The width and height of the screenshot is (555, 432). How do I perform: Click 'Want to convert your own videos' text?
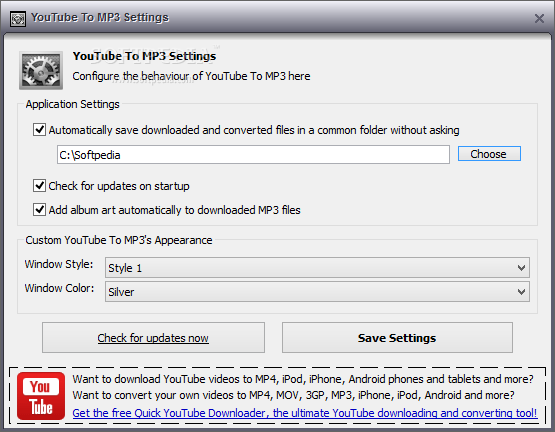[x=293, y=395]
